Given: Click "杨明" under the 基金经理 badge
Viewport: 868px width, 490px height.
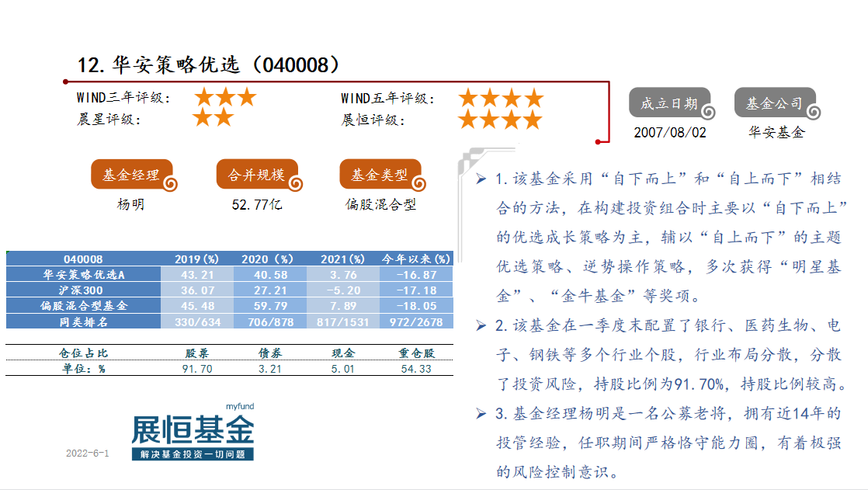Looking at the screenshot, I should pos(130,204).
